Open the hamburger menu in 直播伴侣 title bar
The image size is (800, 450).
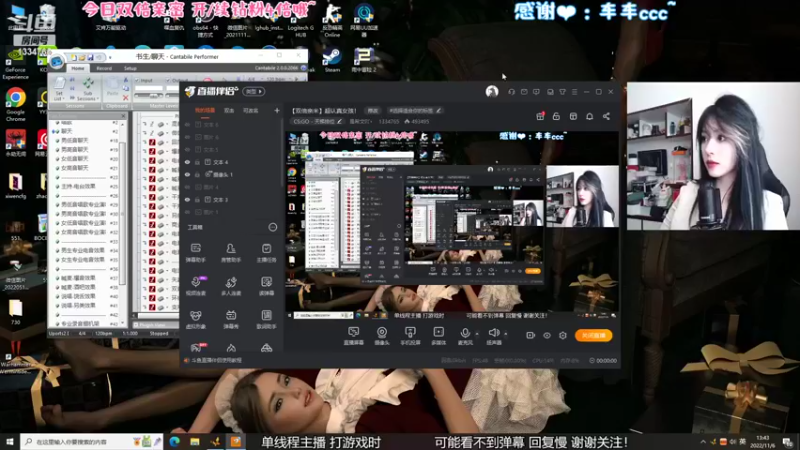pyautogui.click(x=574, y=92)
